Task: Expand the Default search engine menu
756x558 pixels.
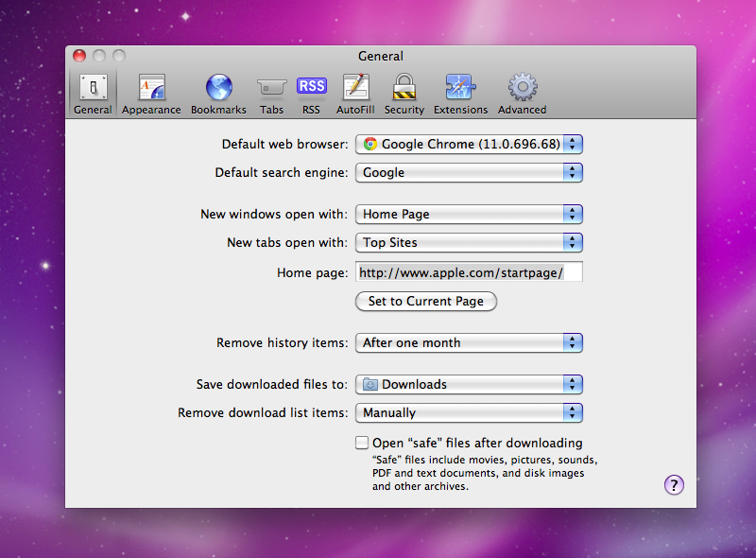Action: coord(469,172)
